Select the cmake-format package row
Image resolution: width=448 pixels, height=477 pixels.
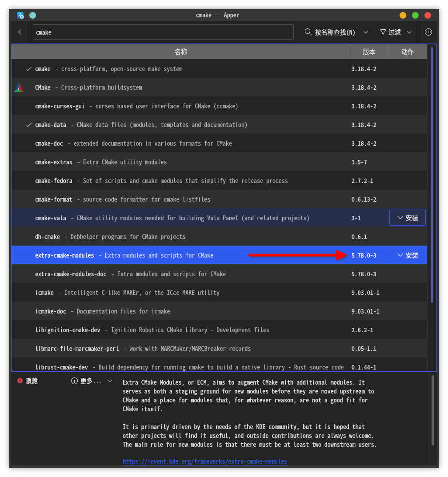point(219,199)
